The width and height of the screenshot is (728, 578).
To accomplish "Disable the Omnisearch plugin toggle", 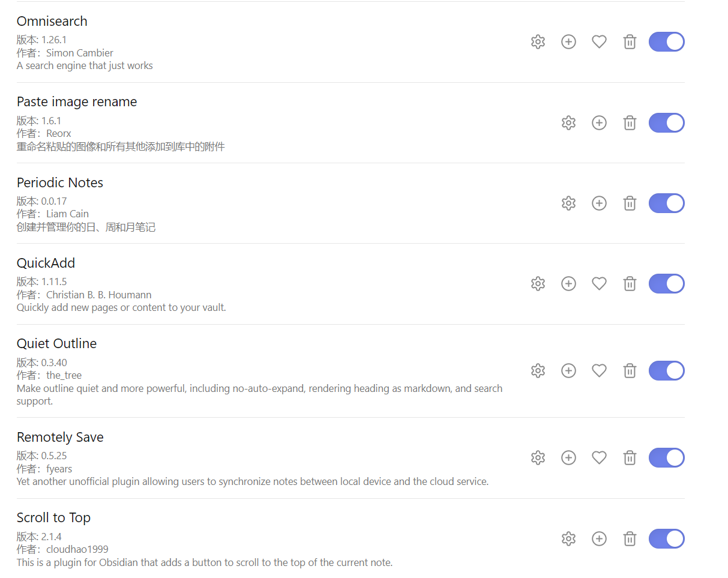I will (667, 42).
